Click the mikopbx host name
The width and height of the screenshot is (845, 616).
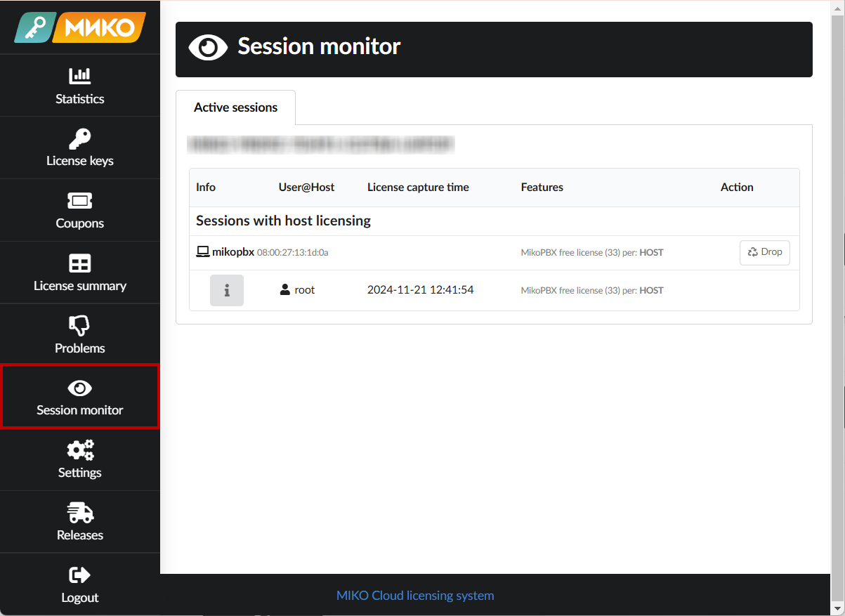[232, 252]
